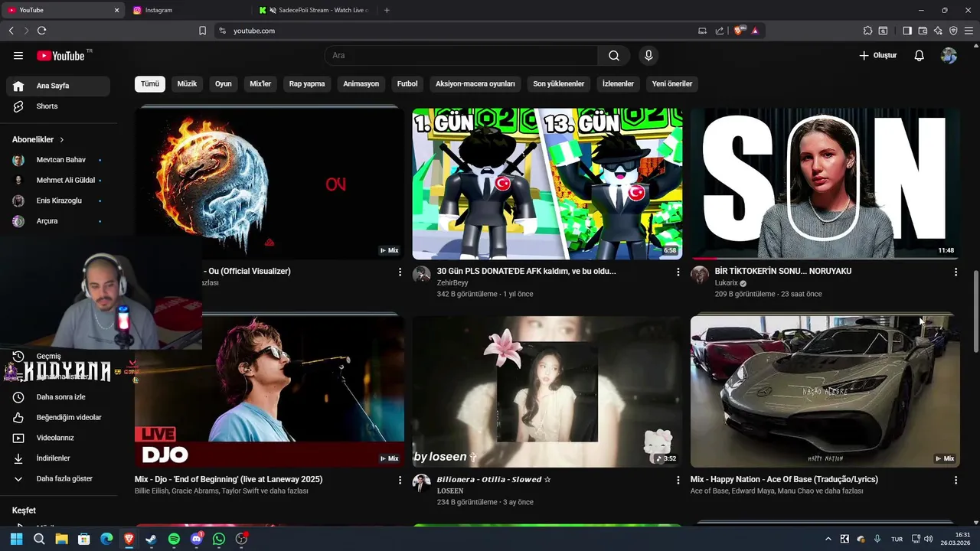Expand the Abonelikler subscriptions section
Screen dimensions: 980x551
click(38, 139)
